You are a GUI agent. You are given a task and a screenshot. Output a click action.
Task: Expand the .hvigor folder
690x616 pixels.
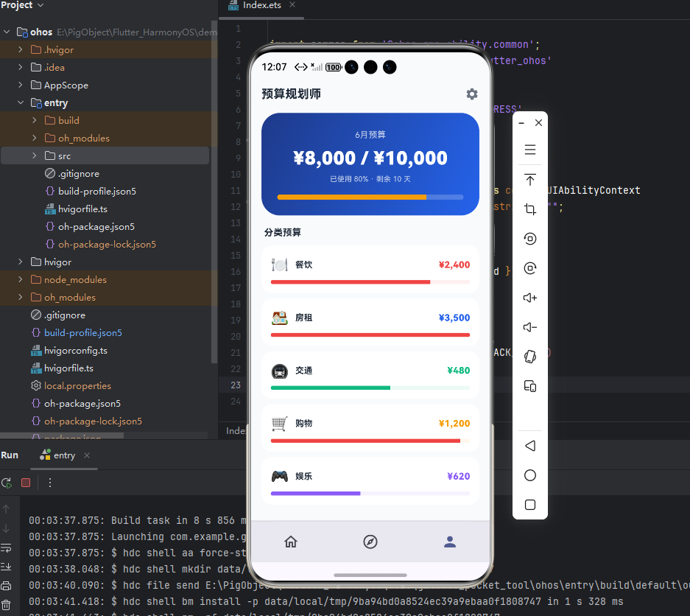point(20,50)
